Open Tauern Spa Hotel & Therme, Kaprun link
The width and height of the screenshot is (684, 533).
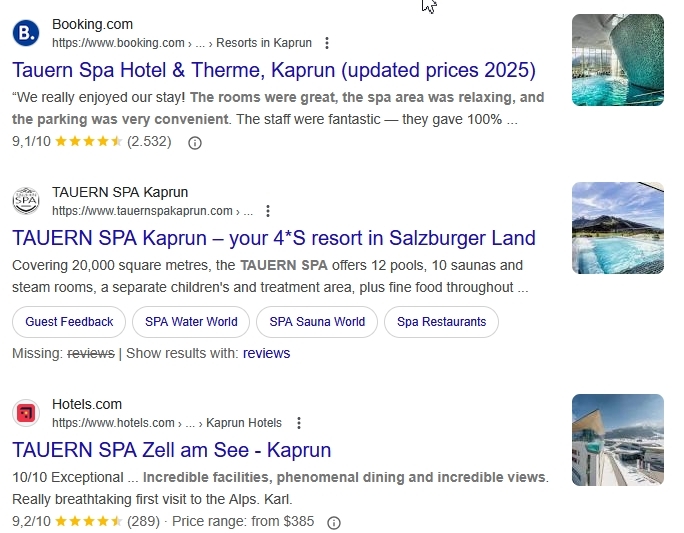click(x=274, y=70)
